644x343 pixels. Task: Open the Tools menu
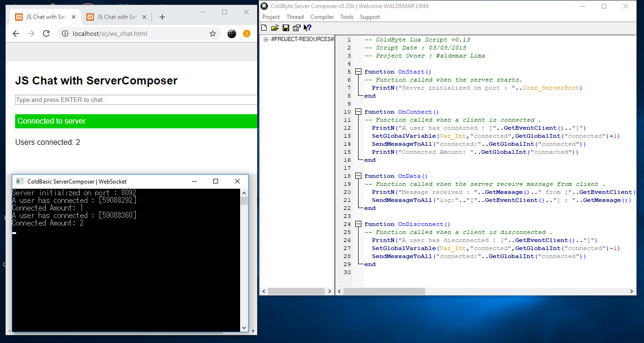point(347,17)
